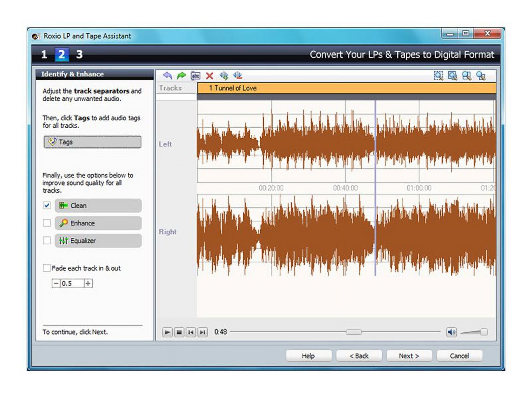
Task: Click the rename track 'abc' icon
Action: 196,76
